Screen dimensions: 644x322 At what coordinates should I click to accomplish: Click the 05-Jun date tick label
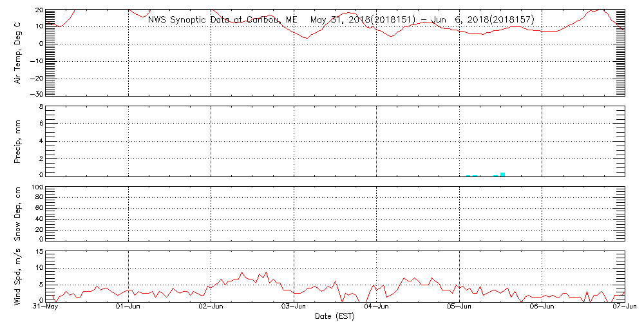459,307
